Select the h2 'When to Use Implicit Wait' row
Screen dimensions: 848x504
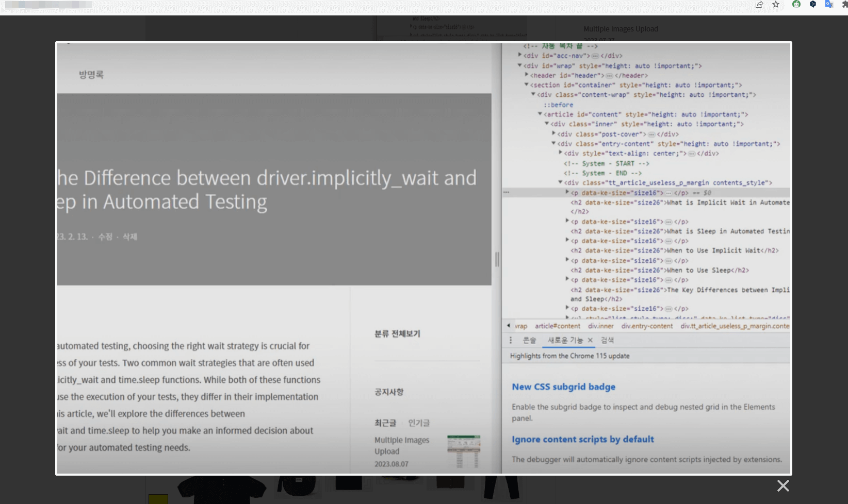pyautogui.click(x=675, y=250)
